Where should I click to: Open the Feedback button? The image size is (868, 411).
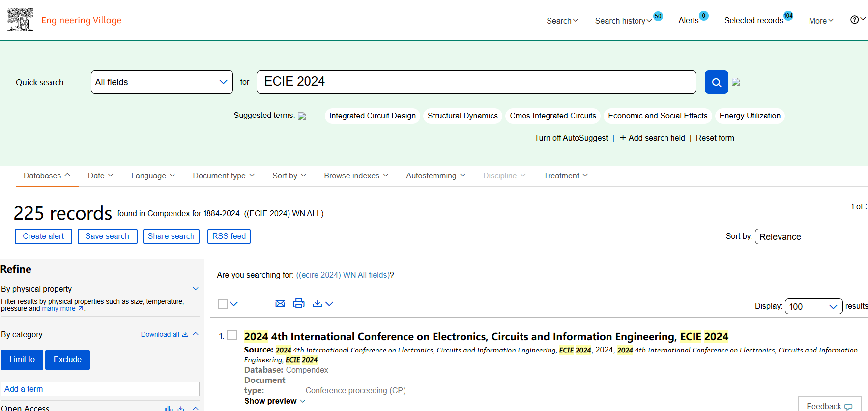click(830, 405)
